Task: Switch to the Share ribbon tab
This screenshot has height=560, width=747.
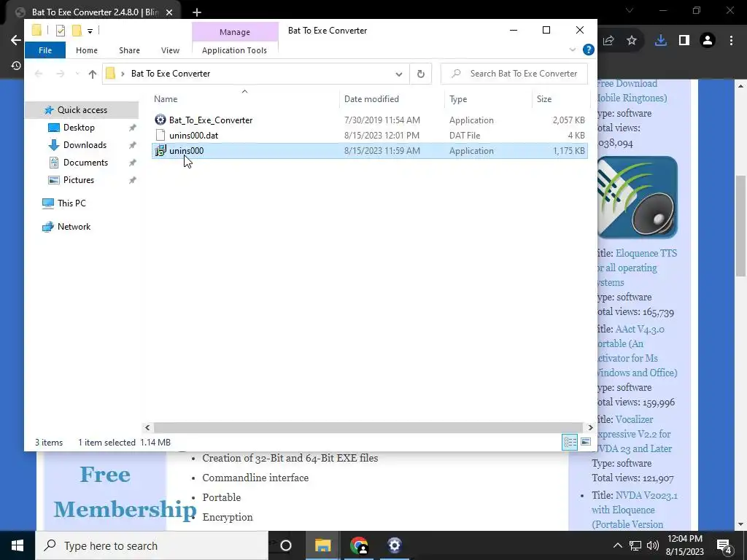Action: click(130, 50)
